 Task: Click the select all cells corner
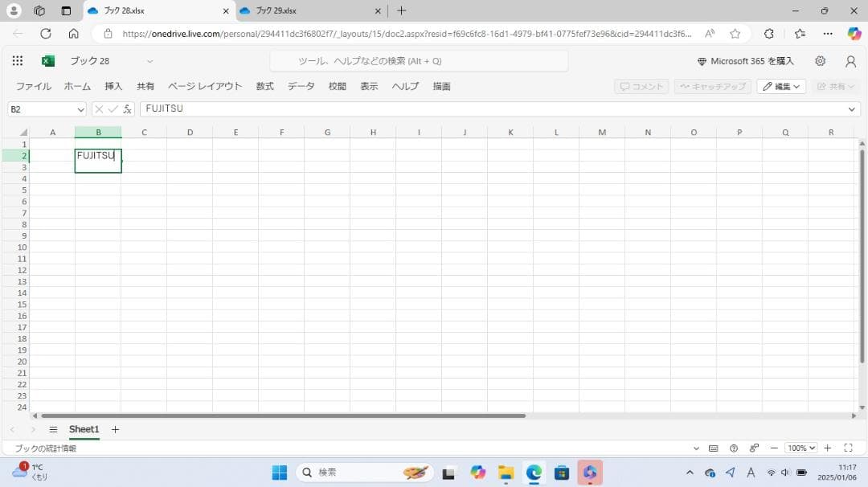pos(23,132)
